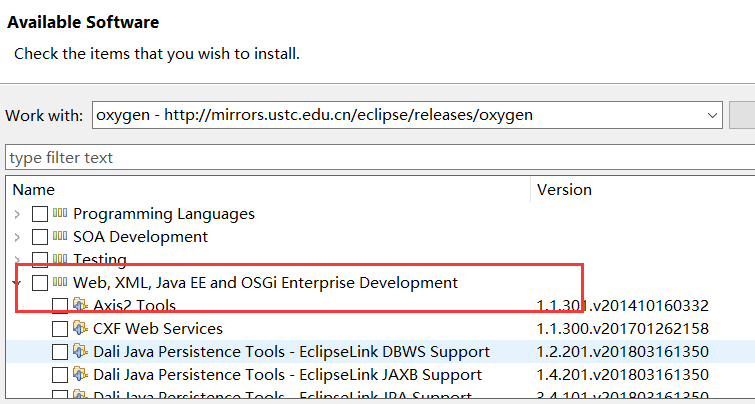755x404 pixels.
Task: Expand the SOA Development category
Action: pyautogui.click(x=18, y=237)
